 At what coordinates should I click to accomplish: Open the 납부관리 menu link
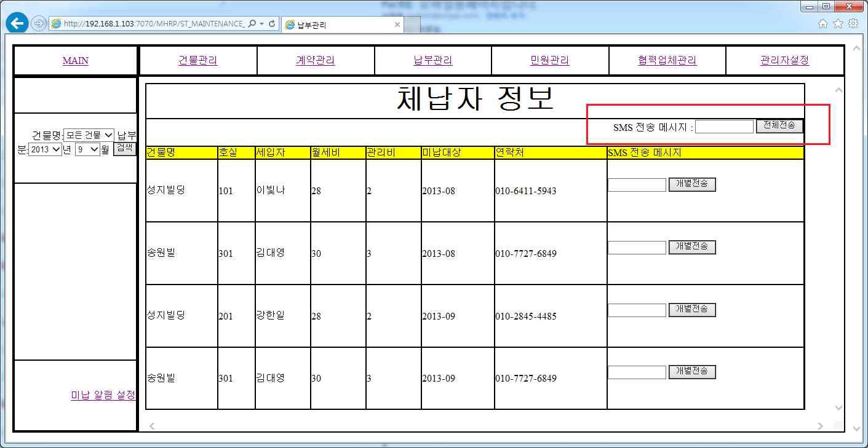(x=432, y=60)
